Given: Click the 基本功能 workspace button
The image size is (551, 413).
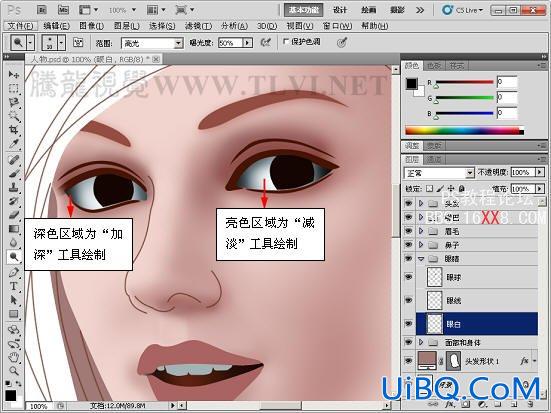Looking at the screenshot, I should 304,10.
